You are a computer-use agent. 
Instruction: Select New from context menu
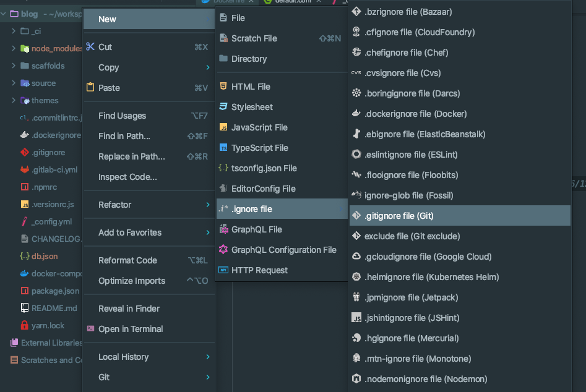coord(149,19)
